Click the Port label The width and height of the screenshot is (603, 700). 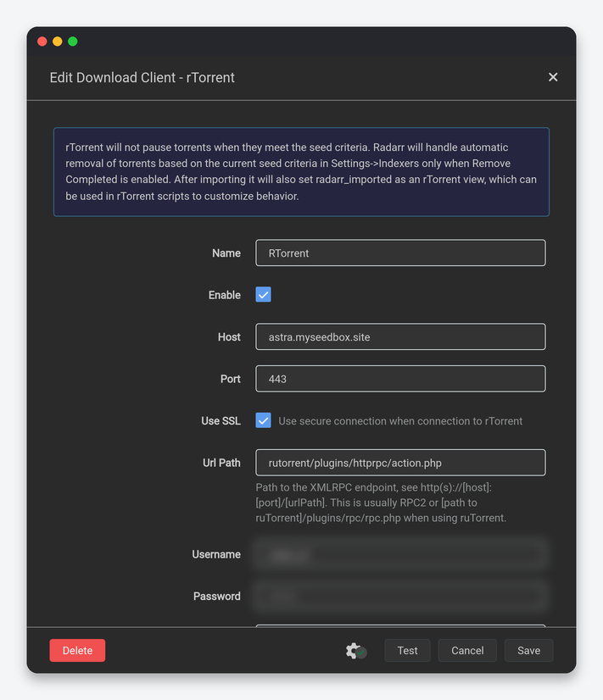point(231,379)
